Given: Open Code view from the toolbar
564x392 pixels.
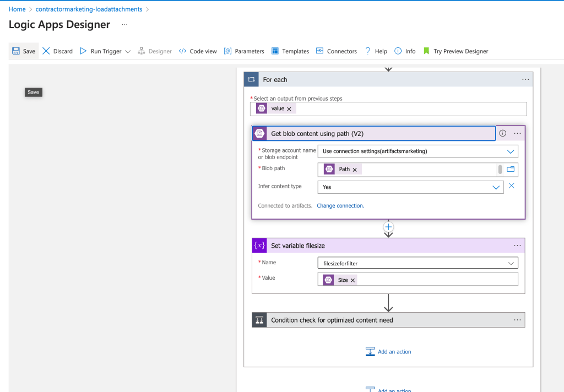Looking at the screenshot, I should [x=198, y=51].
